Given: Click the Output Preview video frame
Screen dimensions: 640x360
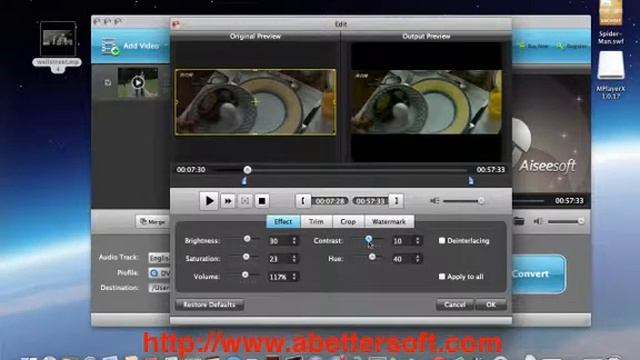Looking at the screenshot, I should (427, 102).
